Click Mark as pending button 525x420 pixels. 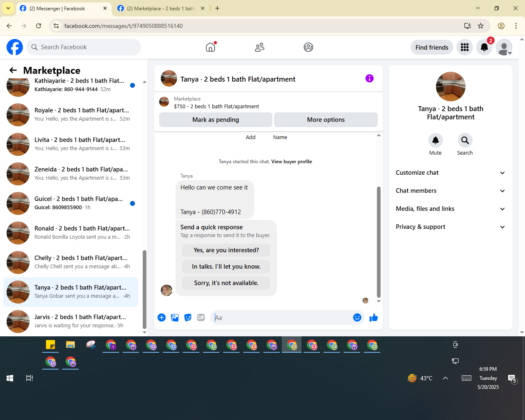coord(216,120)
